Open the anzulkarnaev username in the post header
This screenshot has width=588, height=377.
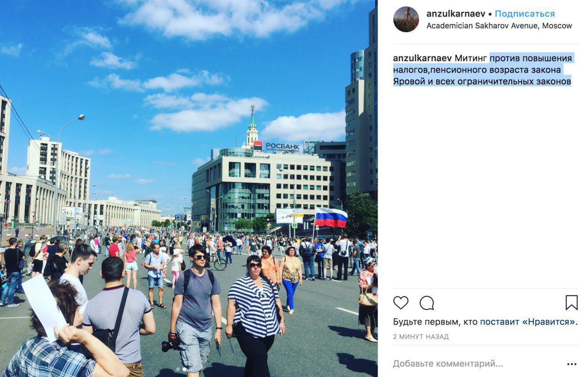[x=456, y=14]
